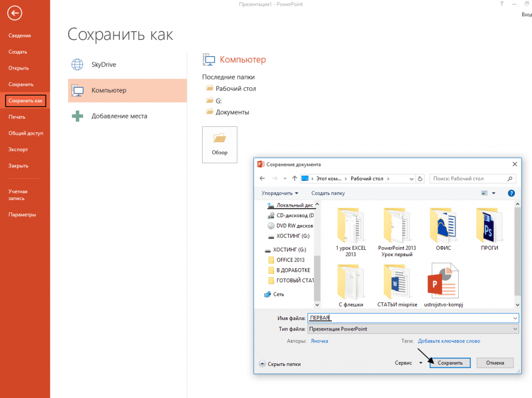
Task: Open the Сведения menu item
Action: (20, 36)
